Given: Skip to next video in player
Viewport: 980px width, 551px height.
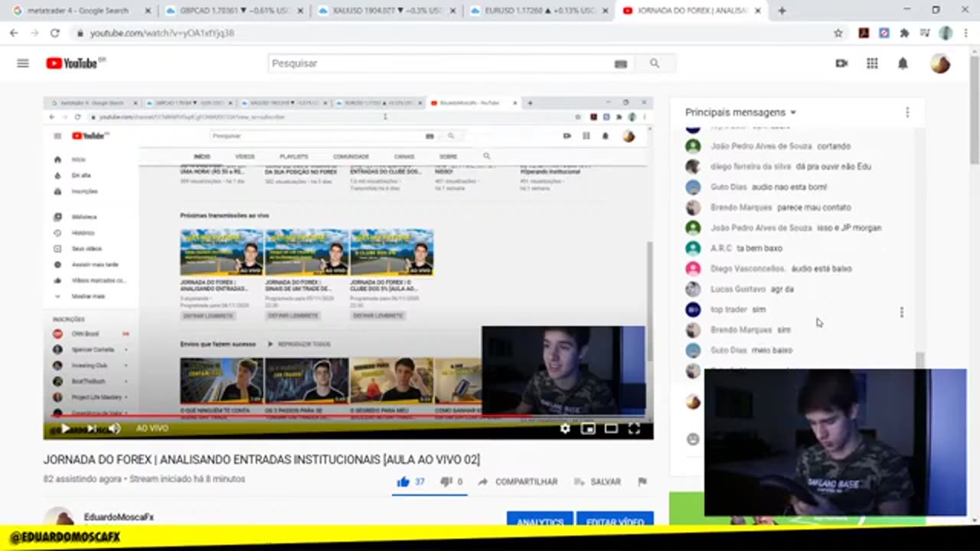Looking at the screenshot, I should (90, 429).
